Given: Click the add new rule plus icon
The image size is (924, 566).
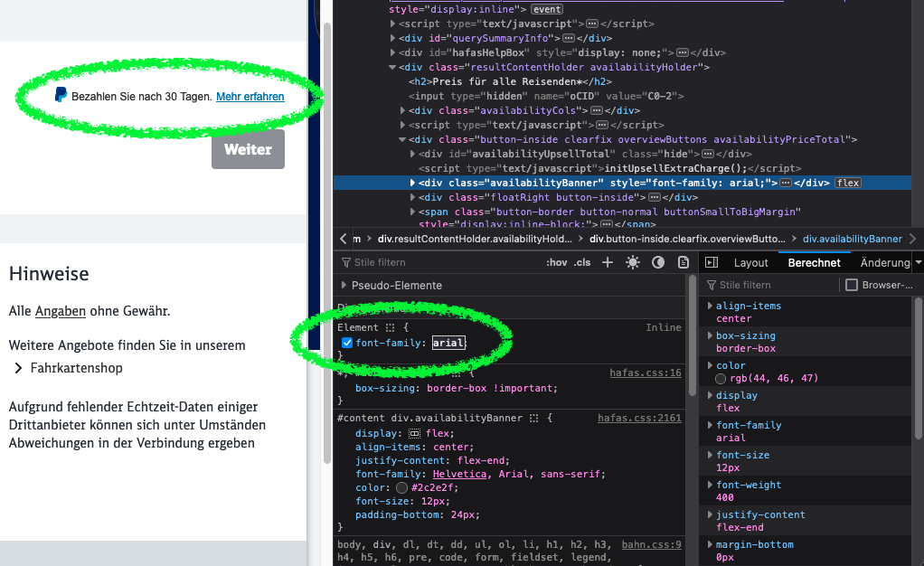Looking at the screenshot, I should tap(608, 262).
